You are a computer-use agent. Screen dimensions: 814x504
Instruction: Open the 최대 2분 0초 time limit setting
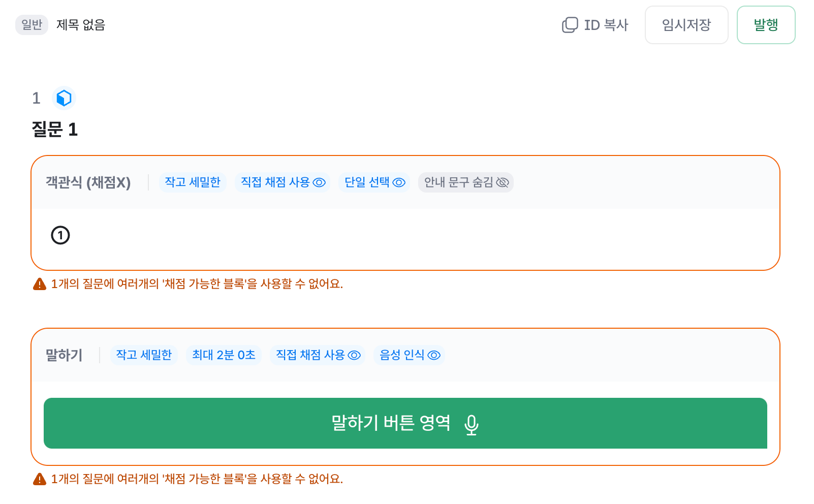click(x=224, y=355)
